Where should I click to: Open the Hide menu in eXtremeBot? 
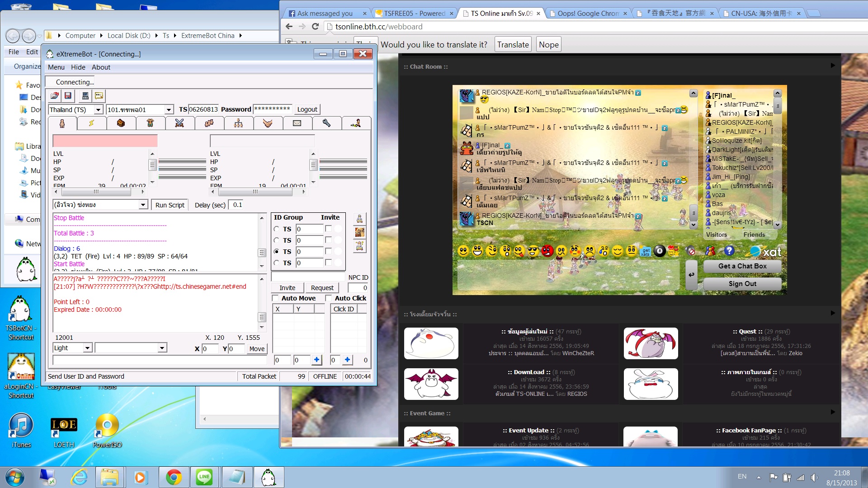point(78,67)
